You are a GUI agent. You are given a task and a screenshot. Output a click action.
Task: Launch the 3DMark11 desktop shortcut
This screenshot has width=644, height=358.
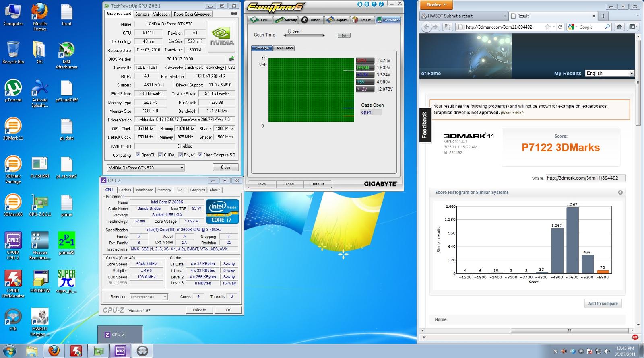pyautogui.click(x=13, y=129)
